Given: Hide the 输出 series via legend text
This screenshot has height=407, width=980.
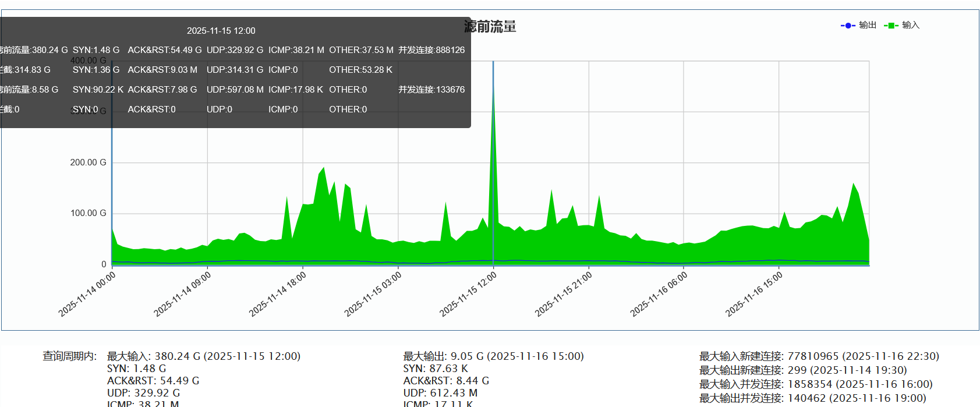Looking at the screenshot, I should [868, 25].
